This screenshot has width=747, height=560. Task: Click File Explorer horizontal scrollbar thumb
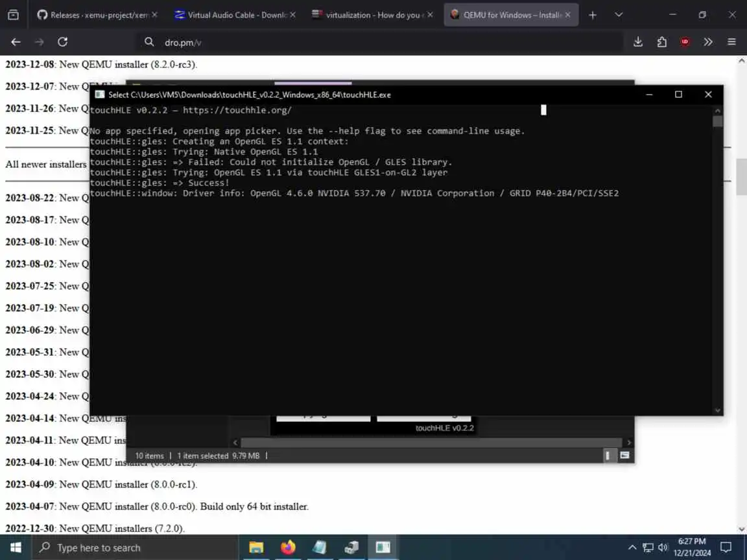(431, 443)
